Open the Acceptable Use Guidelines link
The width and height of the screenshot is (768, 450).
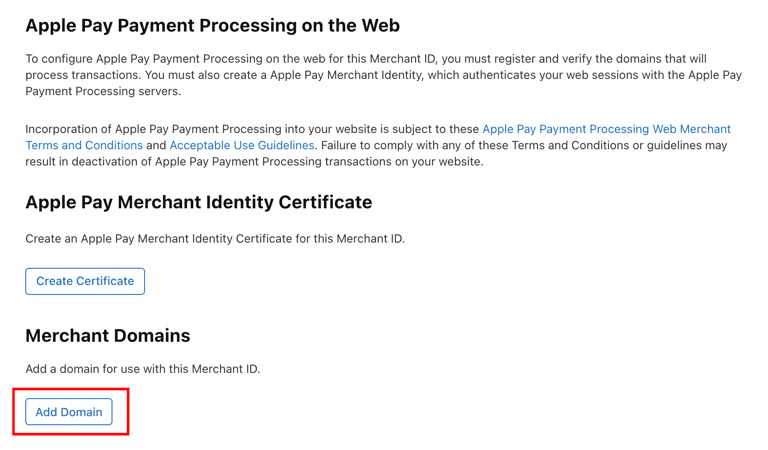coord(242,145)
